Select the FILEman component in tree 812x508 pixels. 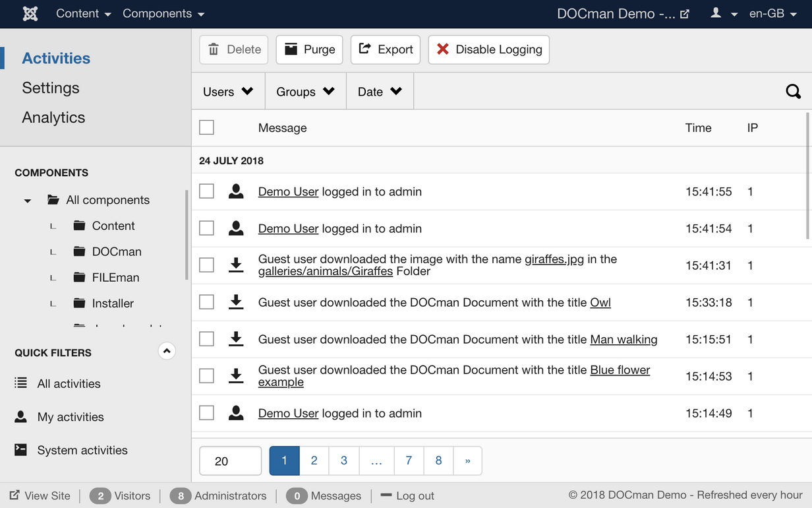tap(115, 277)
